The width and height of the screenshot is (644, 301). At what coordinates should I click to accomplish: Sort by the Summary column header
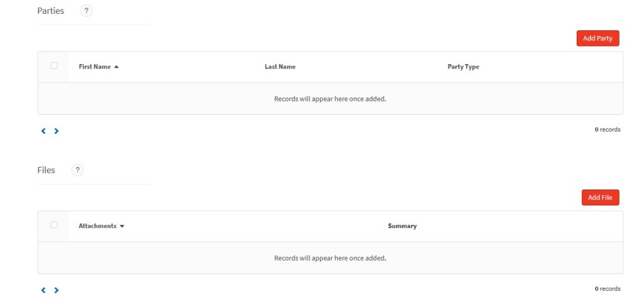pos(402,225)
